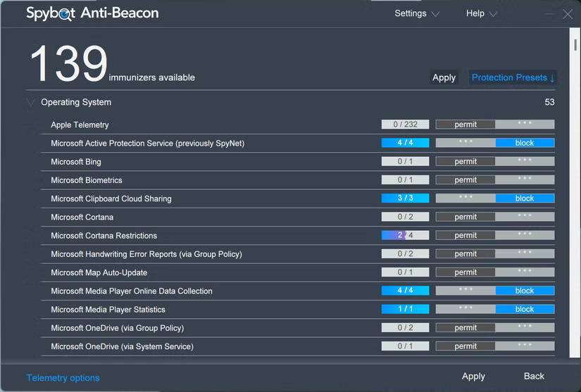Close the Anti-Beacon window
Image resolution: width=581 pixels, height=392 pixels.
(x=568, y=14)
